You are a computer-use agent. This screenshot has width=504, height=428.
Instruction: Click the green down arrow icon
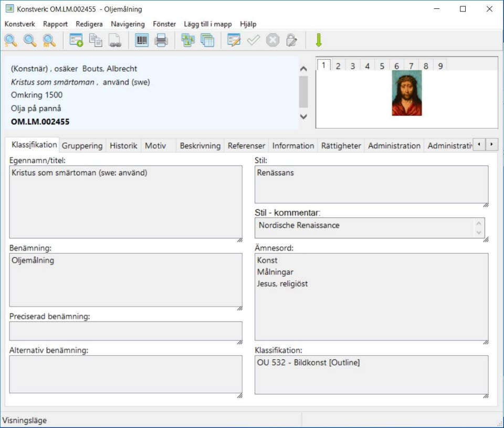[x=318, y=40]
